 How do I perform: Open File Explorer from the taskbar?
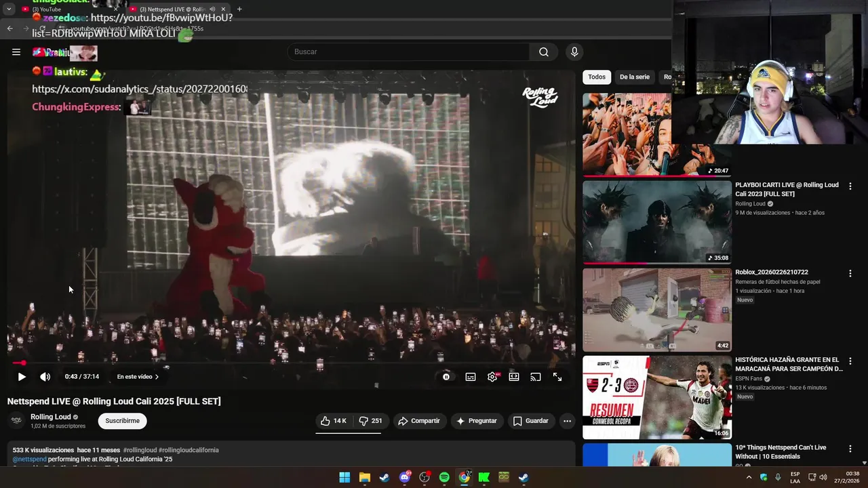364,477
